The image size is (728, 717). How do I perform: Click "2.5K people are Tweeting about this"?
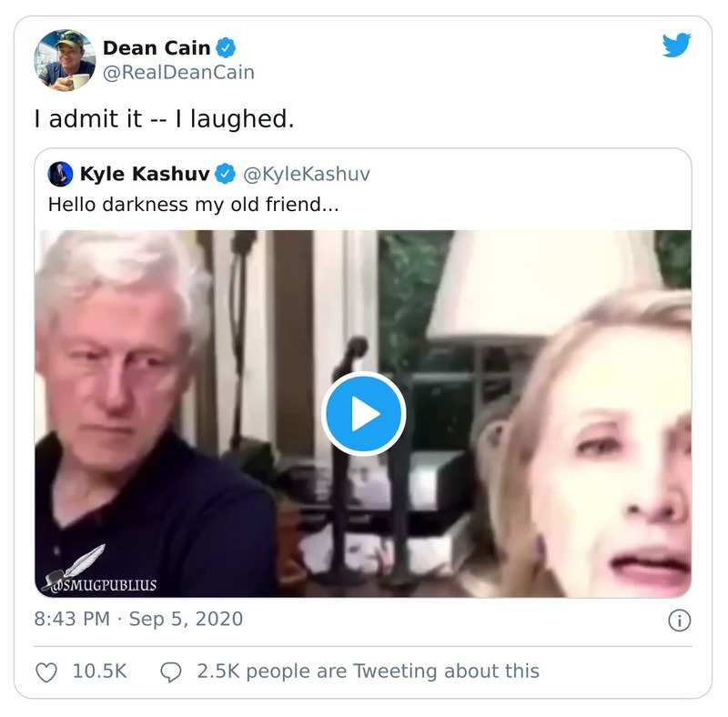pyautogui.click(x=368, y=672)
